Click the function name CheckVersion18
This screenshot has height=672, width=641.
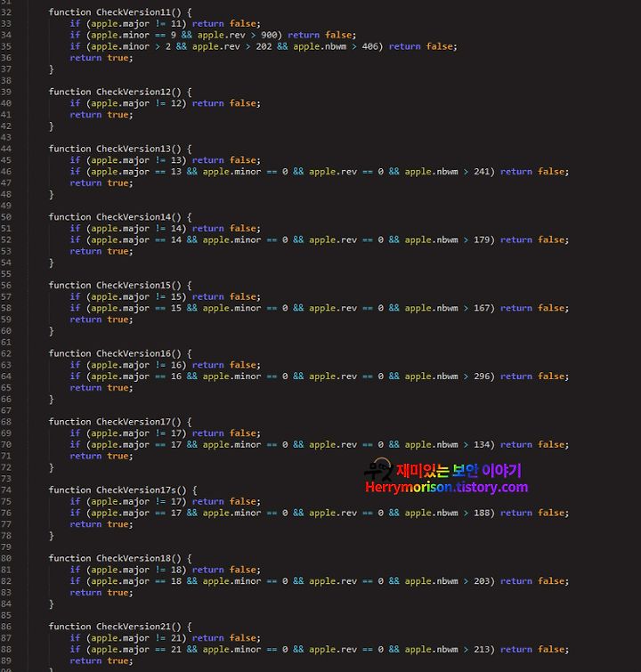tap(134, 558)
